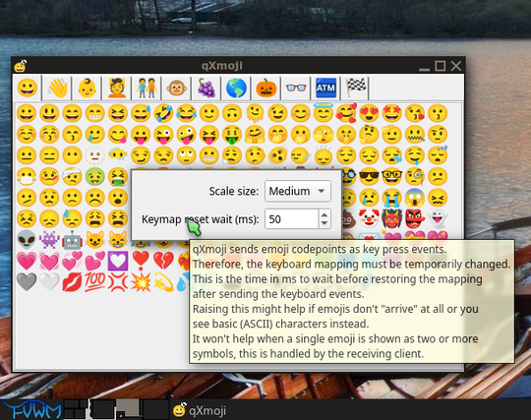This screenshot has width=531, height=420.
Task: Choose the red goblin mask emoji
Action: pos(415,218)
